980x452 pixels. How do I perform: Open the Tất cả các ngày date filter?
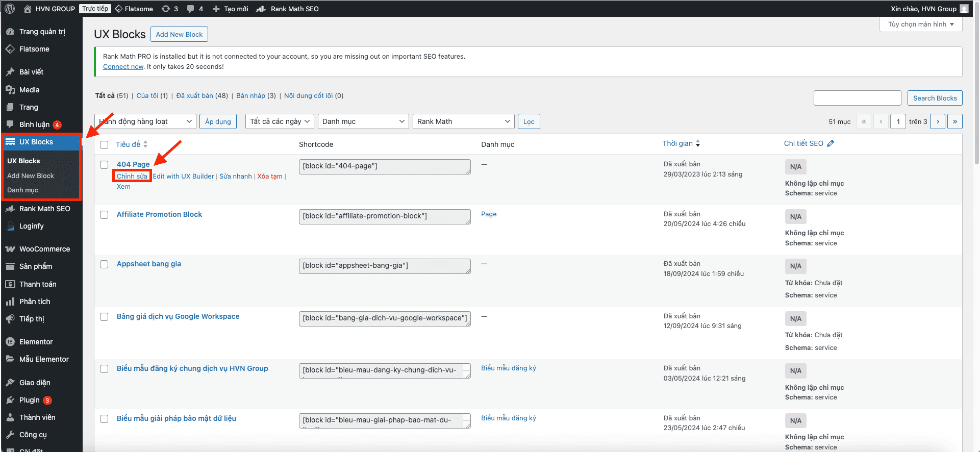click(x=280, y=121)
